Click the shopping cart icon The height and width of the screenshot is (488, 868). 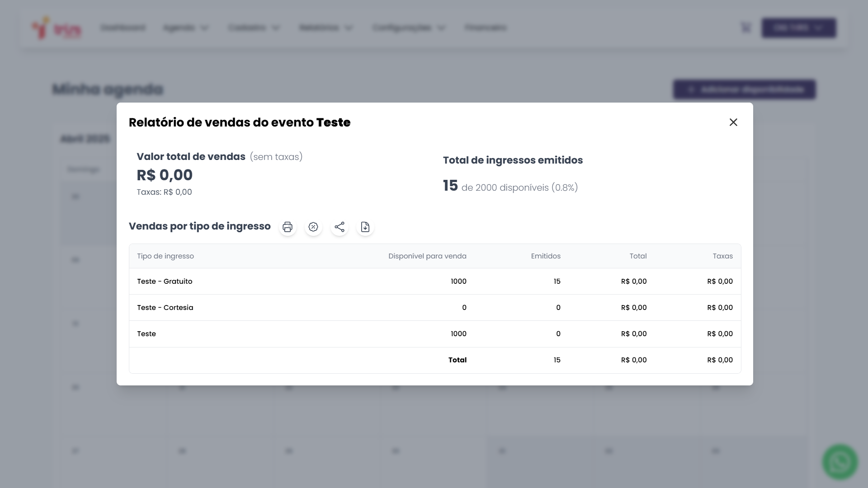(746, 28)
